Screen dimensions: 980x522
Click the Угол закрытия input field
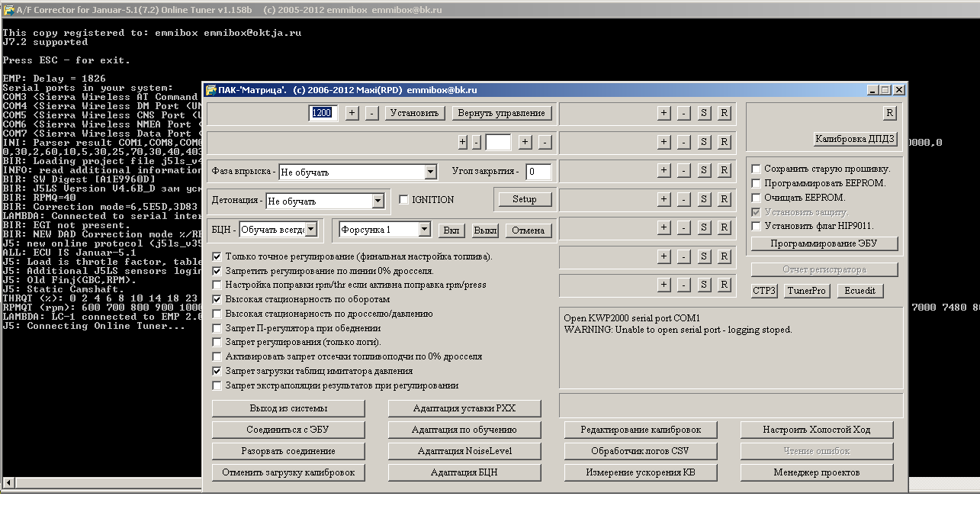[538, 172]
